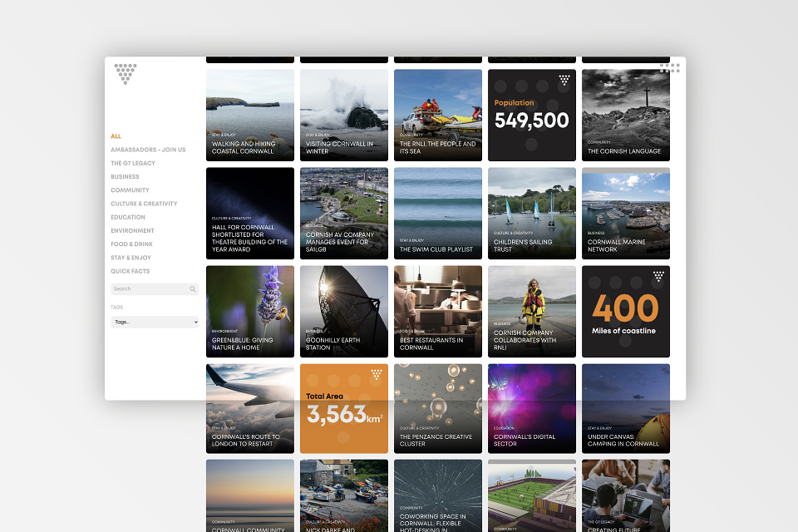Viewport: 798px width, 532px height.
Task: Select the ALL category filter
Action: tap(116, 136)
